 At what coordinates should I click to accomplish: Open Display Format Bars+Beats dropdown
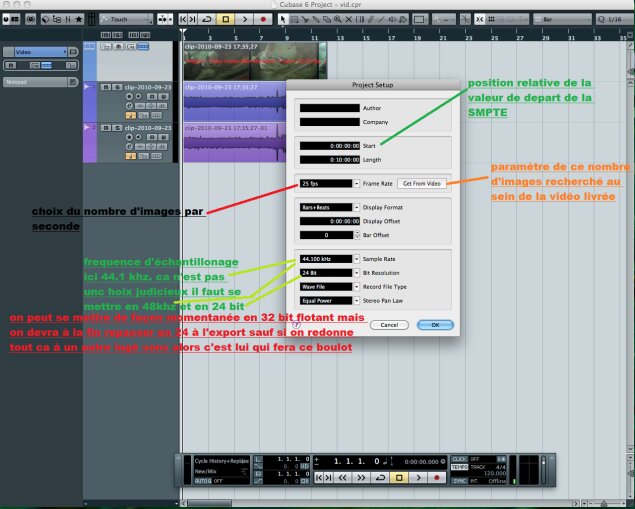[329, 207]
